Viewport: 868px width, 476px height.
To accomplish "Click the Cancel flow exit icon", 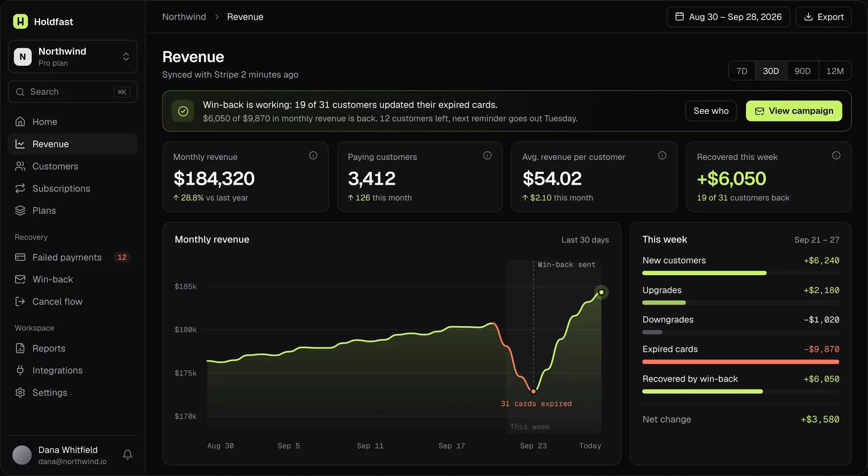I will (x=20, y=301).
